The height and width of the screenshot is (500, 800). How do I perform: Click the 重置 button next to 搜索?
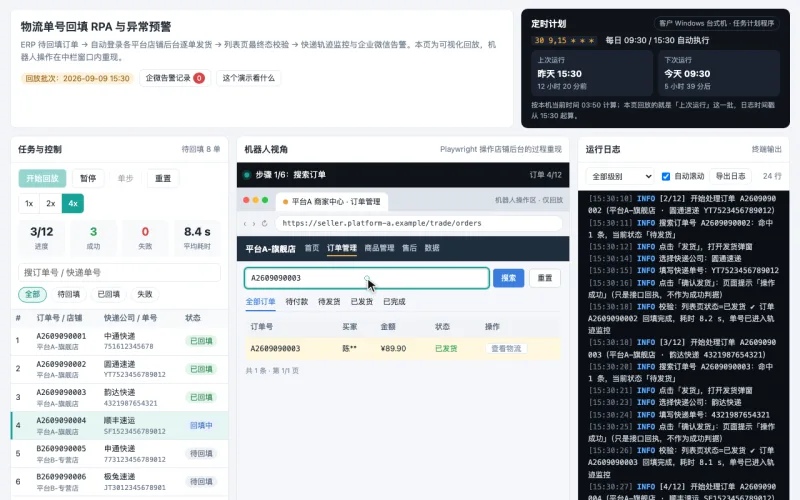point(545,278)
